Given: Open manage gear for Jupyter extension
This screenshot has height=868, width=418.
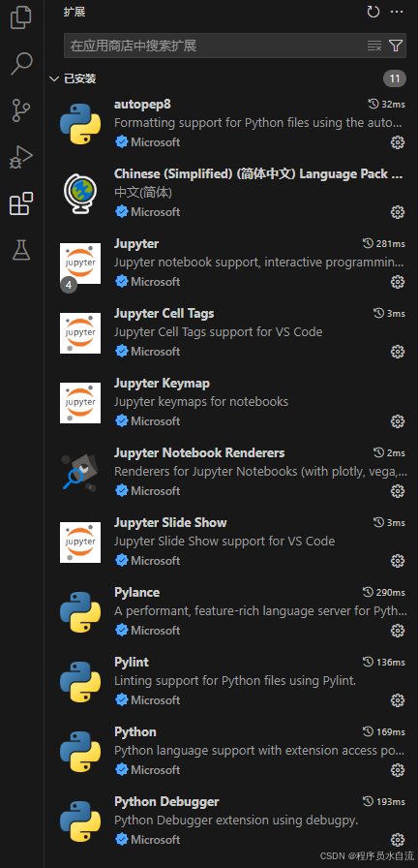Looking at the screenshot, I should tap(397, 282).
